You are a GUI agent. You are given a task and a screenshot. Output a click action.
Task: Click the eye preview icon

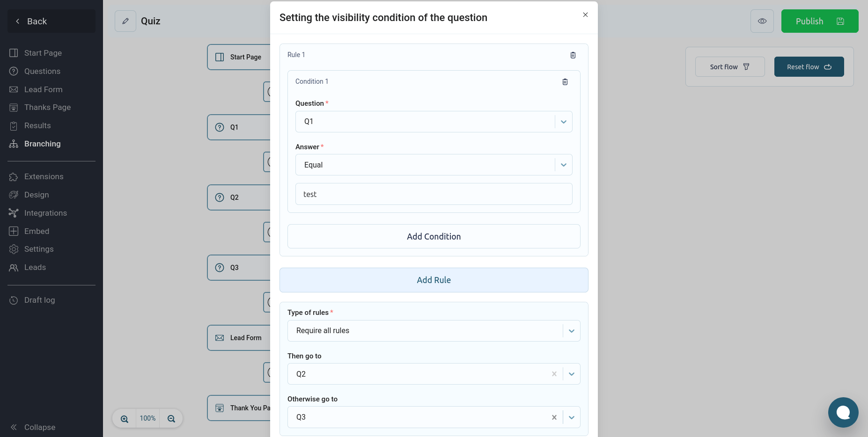(762, 21)
